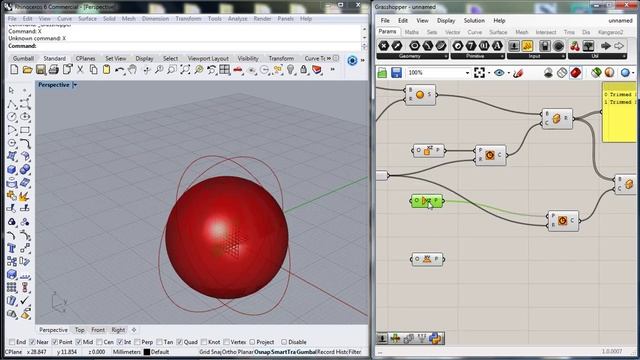Click the New file icon in Rhino toolbar
Screen dimensions: 640x360
pyautogui.click(x=14, y=70)
